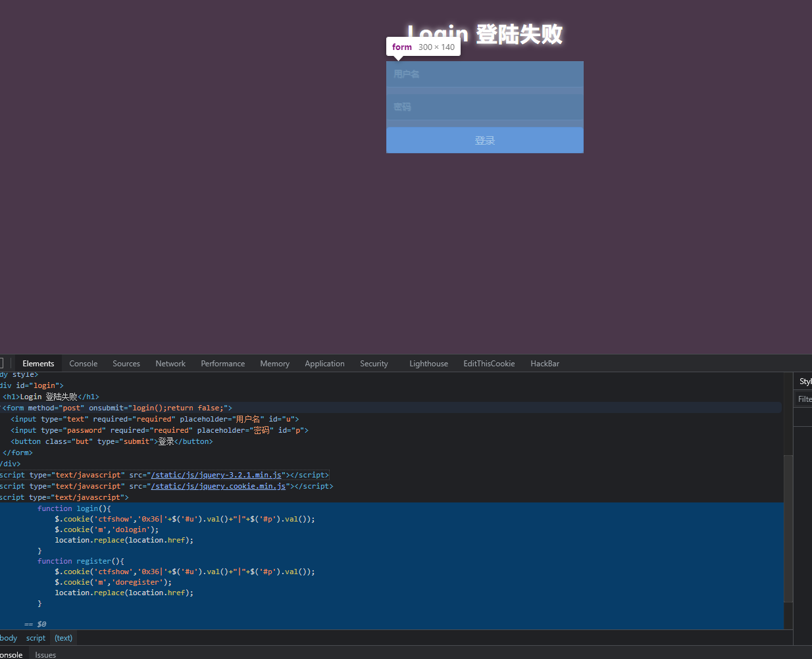This screenshot has width=812, height=659.
Task: Select the h1 Login 登陆失败 node
Action: pos(51,397)
